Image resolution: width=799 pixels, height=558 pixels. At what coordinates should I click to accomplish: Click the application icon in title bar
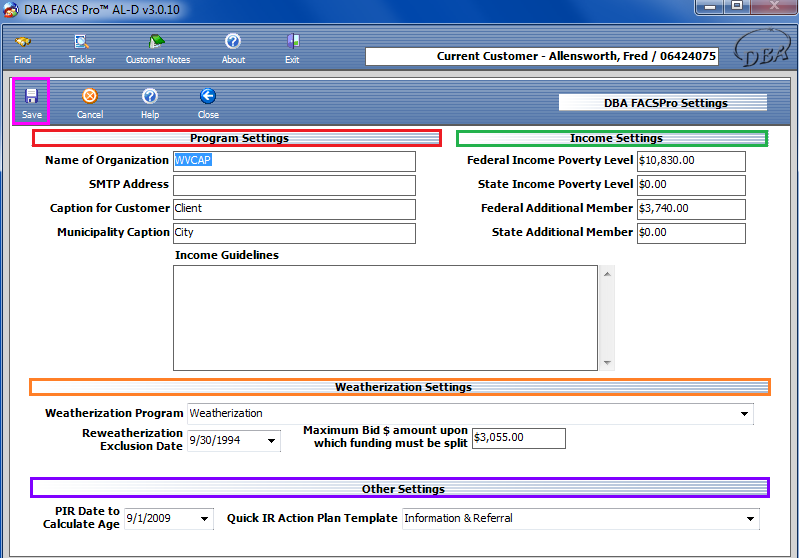click(x=11, y=10)
